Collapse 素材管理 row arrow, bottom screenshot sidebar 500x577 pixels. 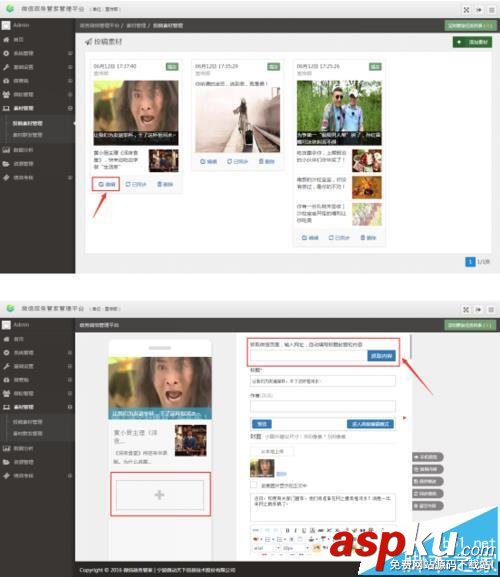70,407
